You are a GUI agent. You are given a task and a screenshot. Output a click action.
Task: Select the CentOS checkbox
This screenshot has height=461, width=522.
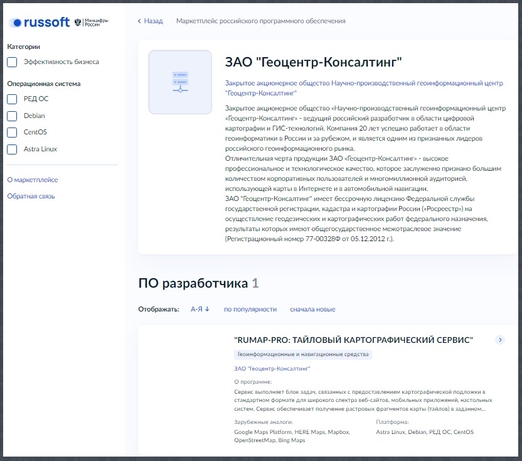click(12, 132)
